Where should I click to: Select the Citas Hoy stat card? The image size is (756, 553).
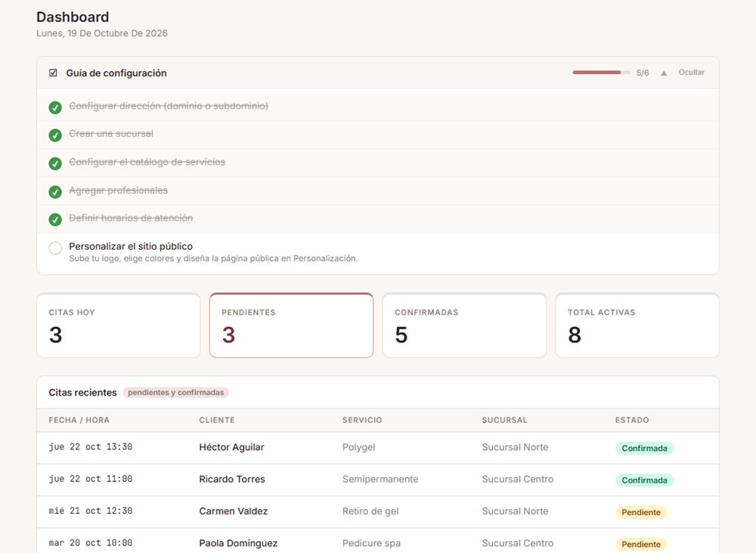119,325
